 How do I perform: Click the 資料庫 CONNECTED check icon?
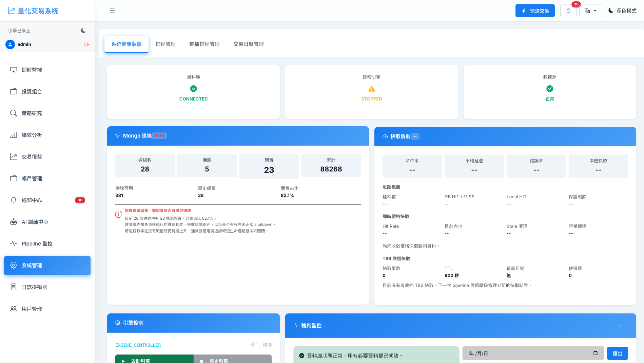194,89
